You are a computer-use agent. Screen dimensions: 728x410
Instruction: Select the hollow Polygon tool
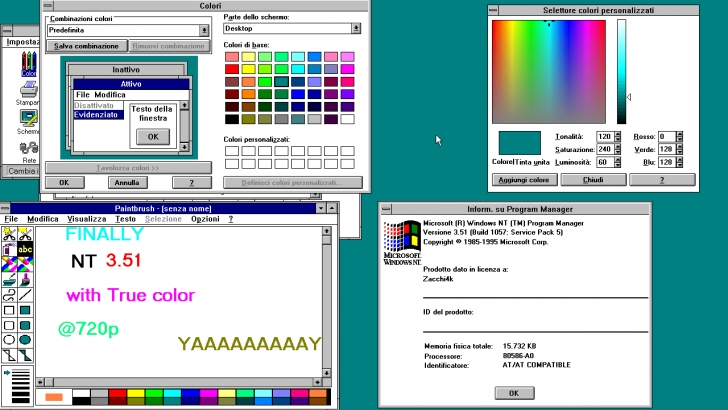click(x=9, y=355)
